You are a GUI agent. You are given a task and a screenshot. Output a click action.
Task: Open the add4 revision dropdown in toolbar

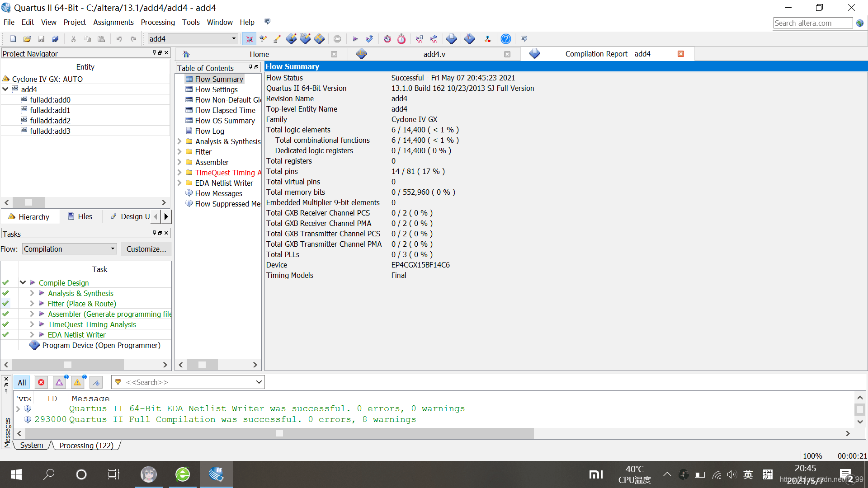(x=234, y=39)
